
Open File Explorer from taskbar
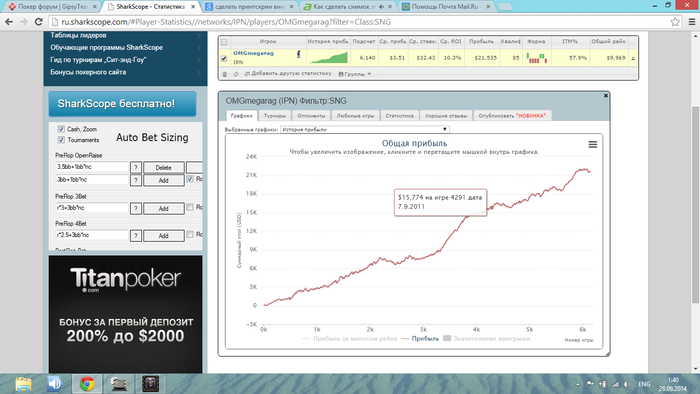coord(23,384)
